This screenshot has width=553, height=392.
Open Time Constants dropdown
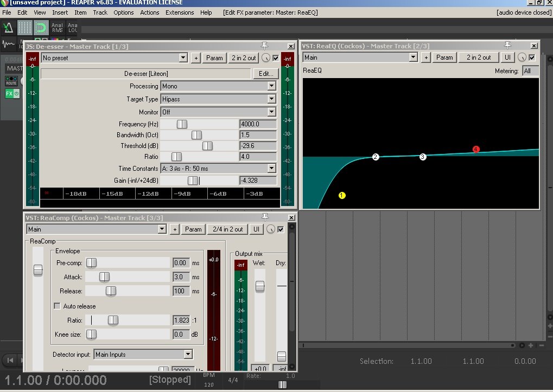[x=218, y=169]
